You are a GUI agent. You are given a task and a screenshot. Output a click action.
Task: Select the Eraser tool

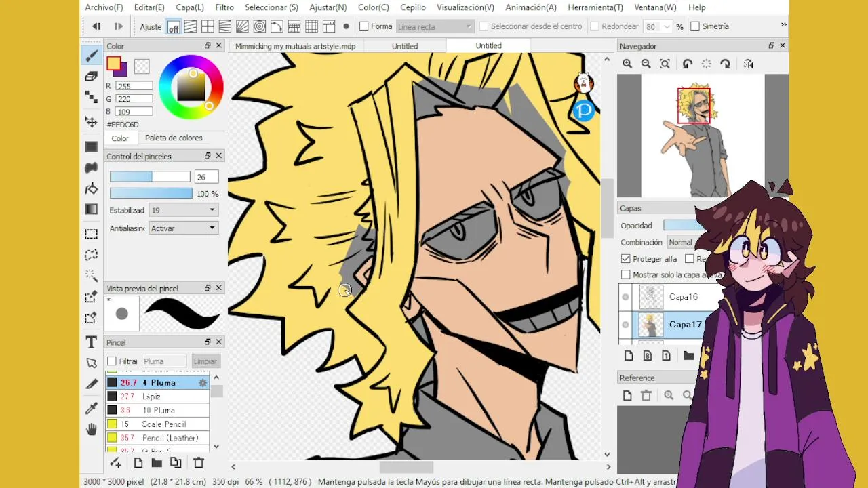click(x=91, y=77)
